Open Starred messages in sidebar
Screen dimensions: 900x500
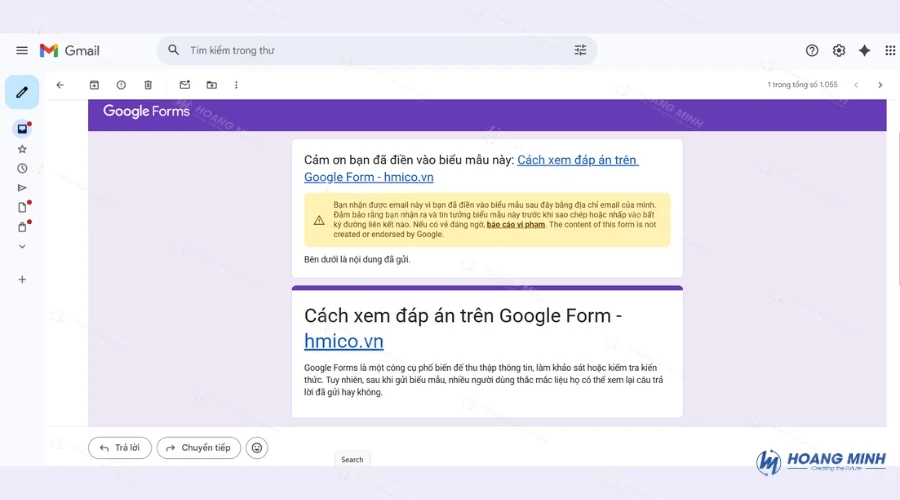tap(22, 149)
